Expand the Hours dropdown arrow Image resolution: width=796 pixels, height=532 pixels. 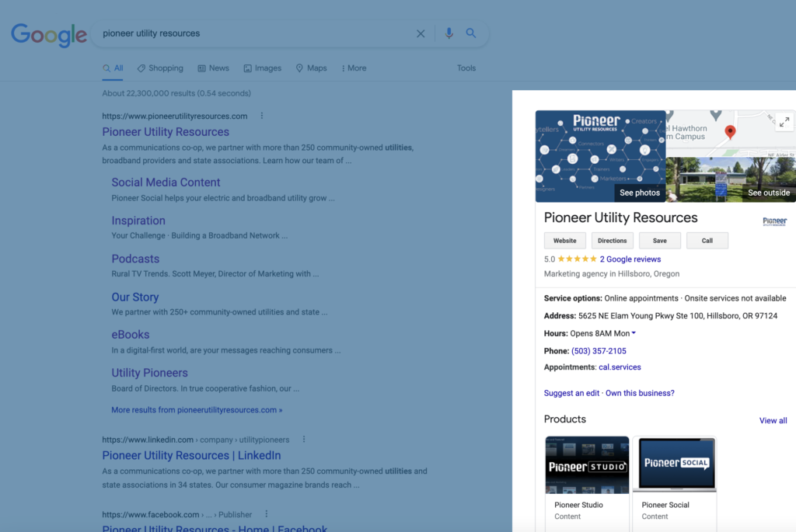click(634, 333)
